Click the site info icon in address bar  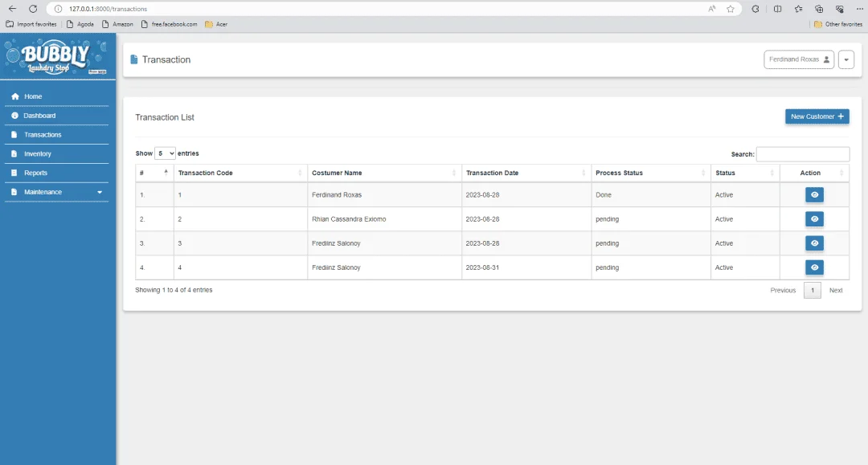pos(58,9)
